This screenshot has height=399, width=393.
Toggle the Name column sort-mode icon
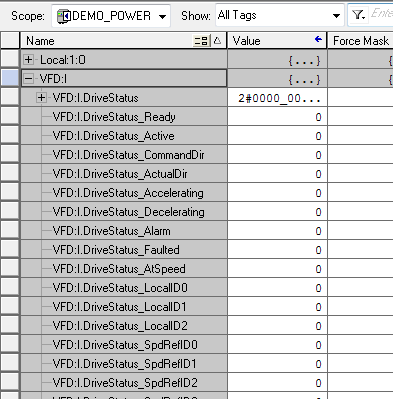201,41
